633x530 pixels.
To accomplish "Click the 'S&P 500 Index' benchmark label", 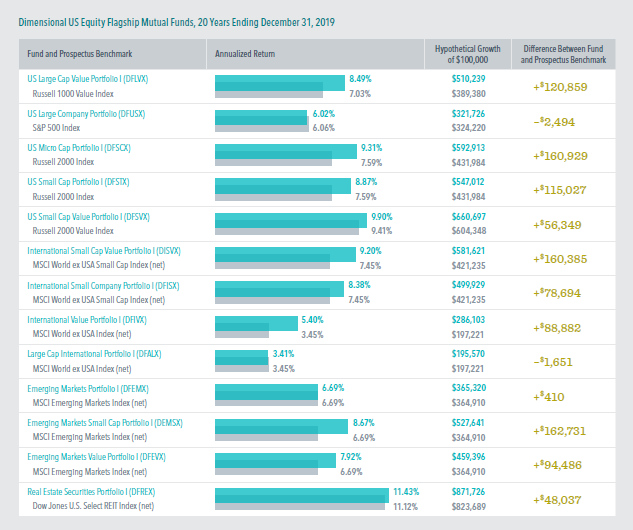I will pos(56,128).
